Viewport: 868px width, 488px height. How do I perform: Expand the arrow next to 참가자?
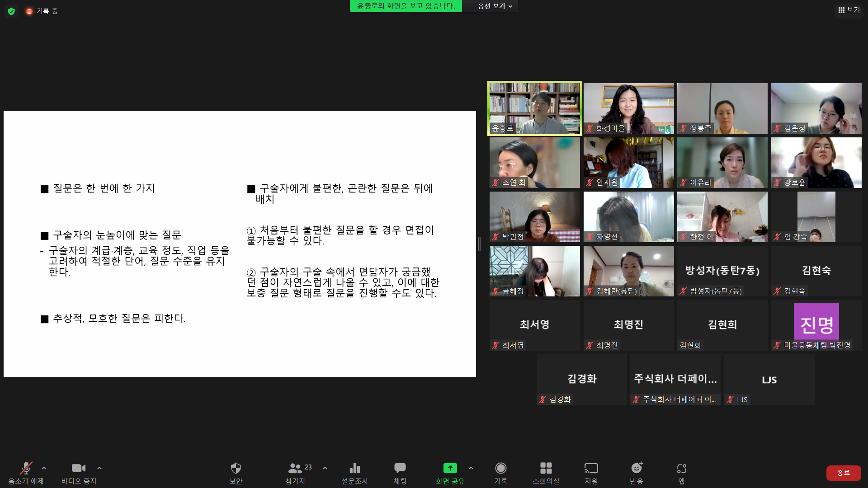[325, 468]
